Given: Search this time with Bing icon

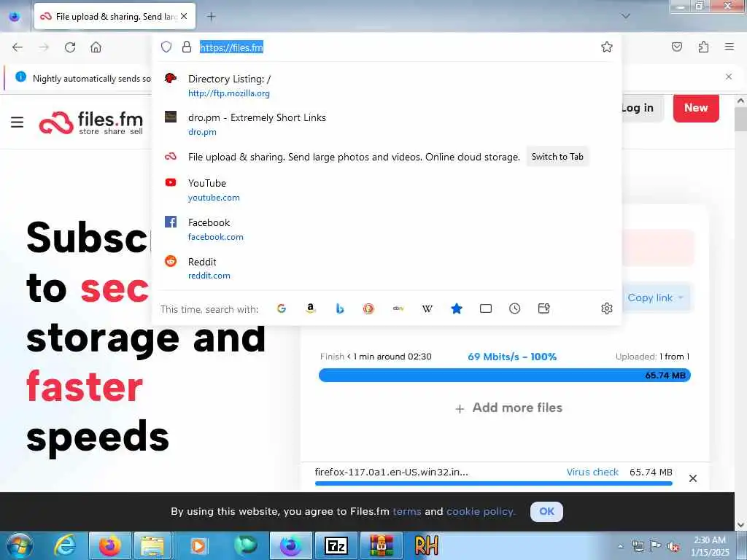Looking at the screenshot, I should tap(340, 308).
